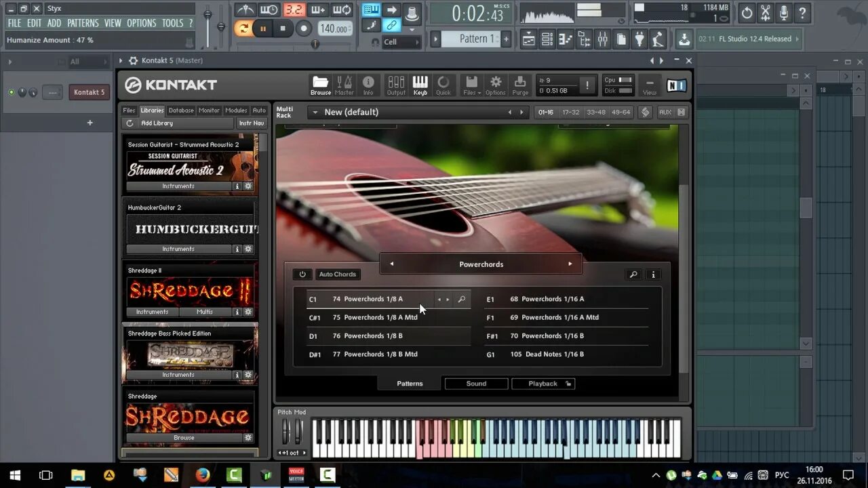This screenshot has width=868, height=488.
Task: Click the FL Studio undo history icon
Action: 747,12
